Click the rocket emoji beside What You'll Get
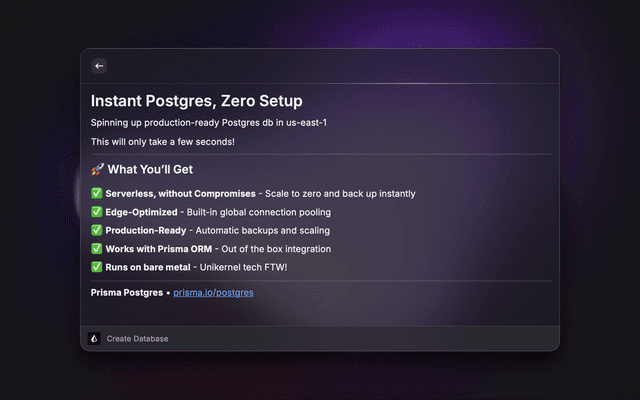The image size is (640, 400). pos(97,170)
